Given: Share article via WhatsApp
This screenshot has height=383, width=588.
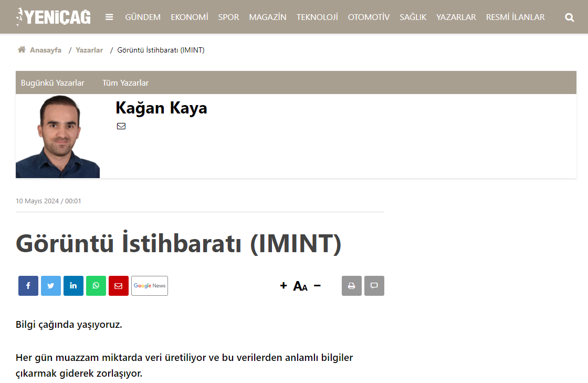Looking at the screenshot, I should pyautogui.click(x=96, y=286).
